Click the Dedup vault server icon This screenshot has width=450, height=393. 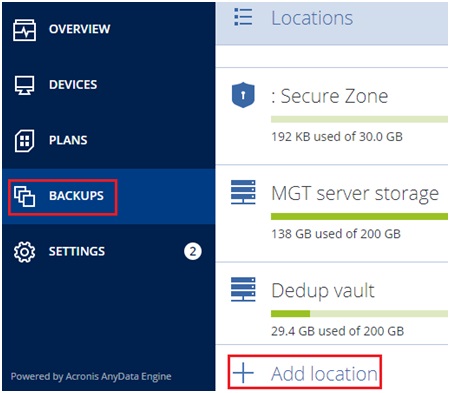point(243,289)
